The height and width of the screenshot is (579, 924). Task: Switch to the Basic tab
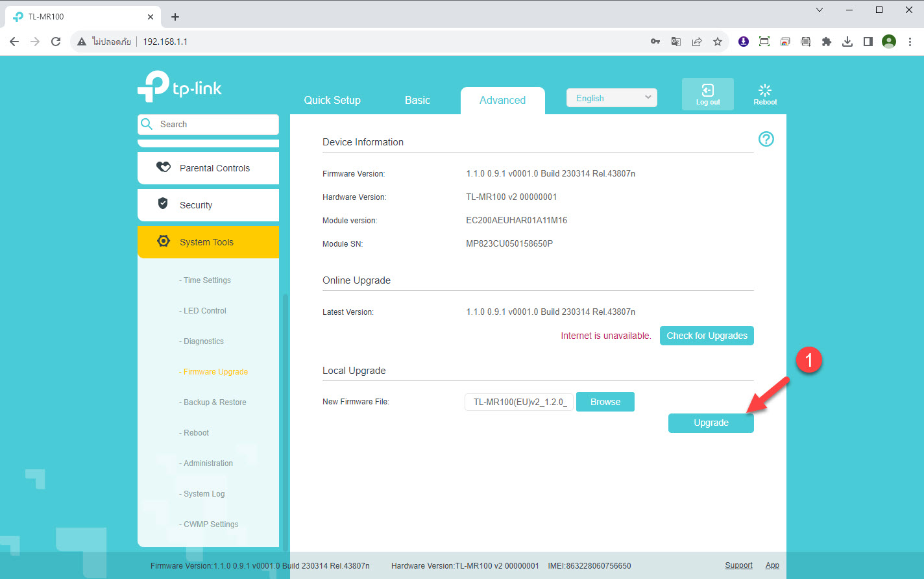coord(417,100)
